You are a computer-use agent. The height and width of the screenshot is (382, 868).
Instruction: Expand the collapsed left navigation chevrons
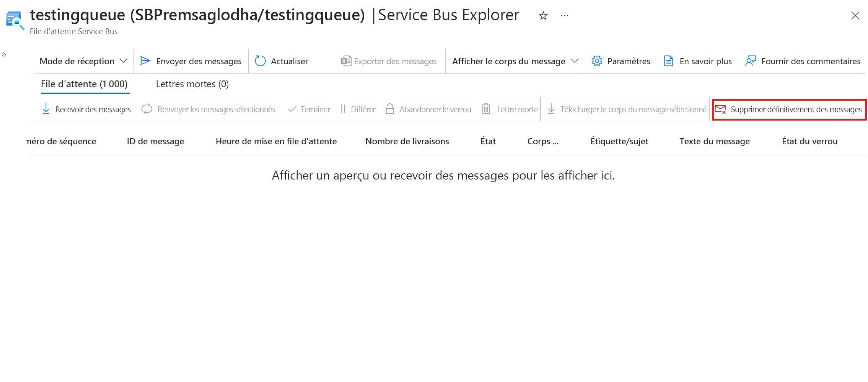pyautogui.click(x=4, y=55)
